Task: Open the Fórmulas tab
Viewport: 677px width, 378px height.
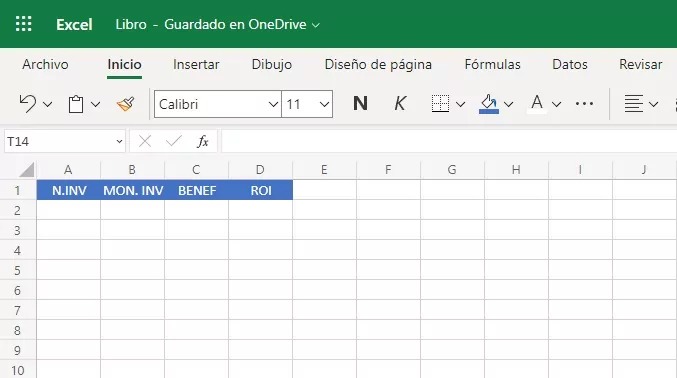Action: pos(493,64)
